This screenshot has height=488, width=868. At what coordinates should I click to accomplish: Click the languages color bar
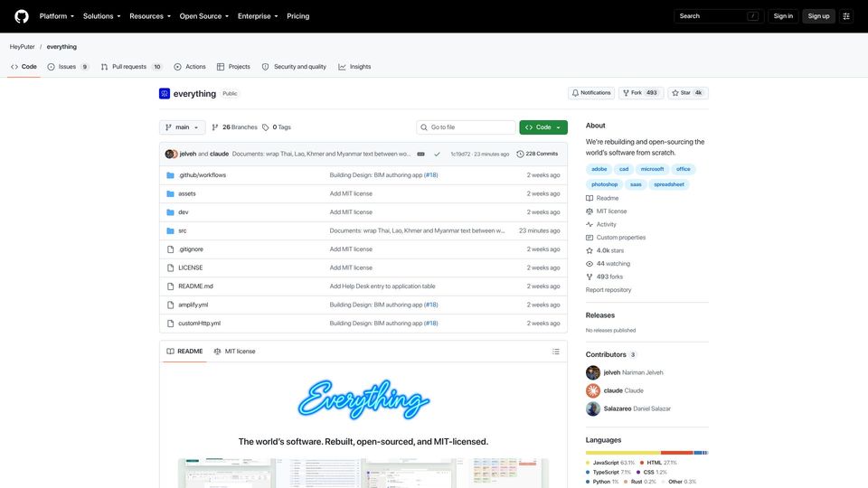(646, 453)
